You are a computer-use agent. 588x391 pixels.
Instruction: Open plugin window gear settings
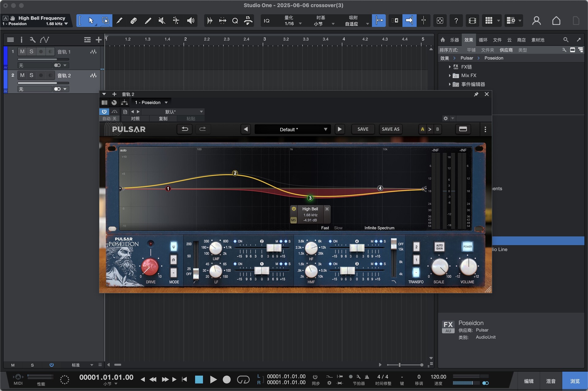[x=446, y=118]
